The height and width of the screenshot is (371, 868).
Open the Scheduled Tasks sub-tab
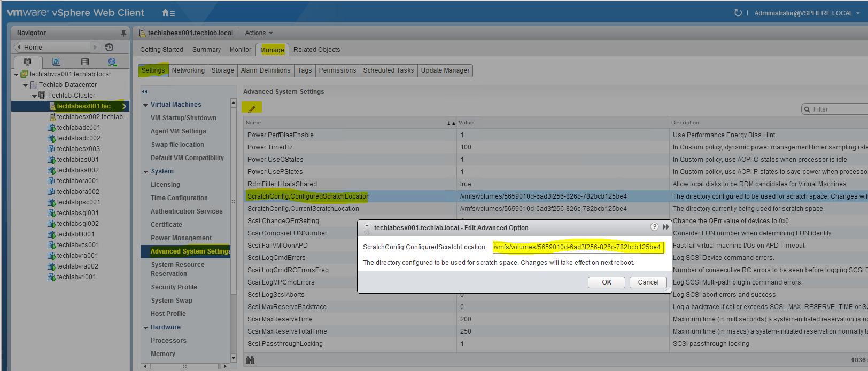pyautogui.click(x=389, y=70)
